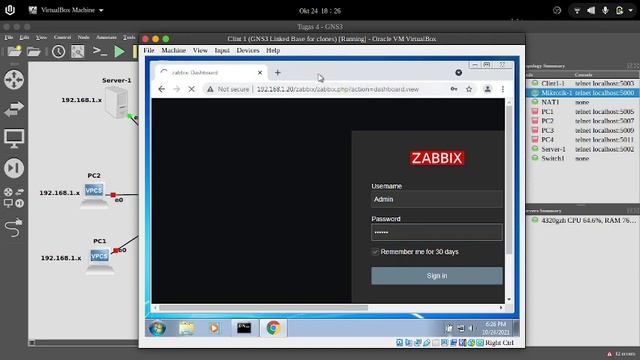Click saved password key icon in address bar
The width and height of the screenshot is (640, 360).
point(454,89)
